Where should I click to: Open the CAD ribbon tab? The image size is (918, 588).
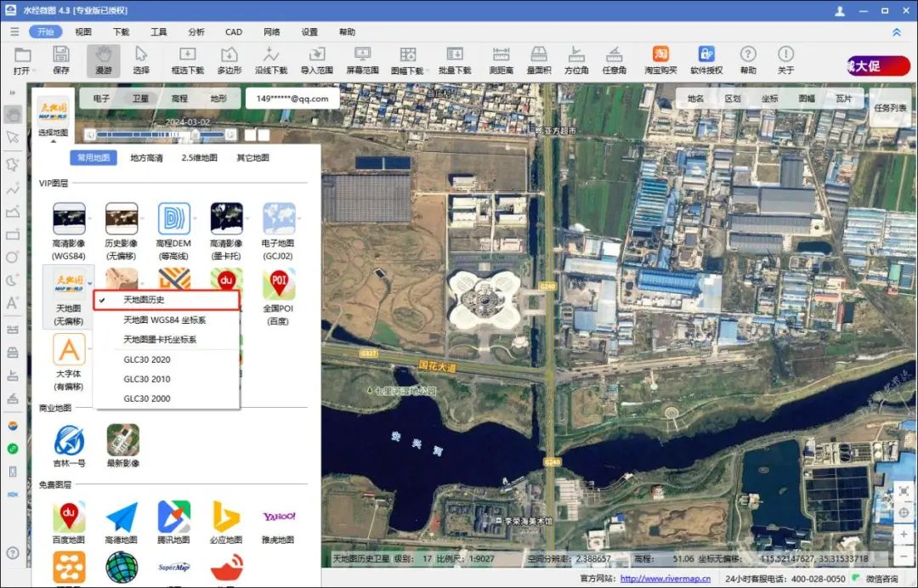(234, 31)
